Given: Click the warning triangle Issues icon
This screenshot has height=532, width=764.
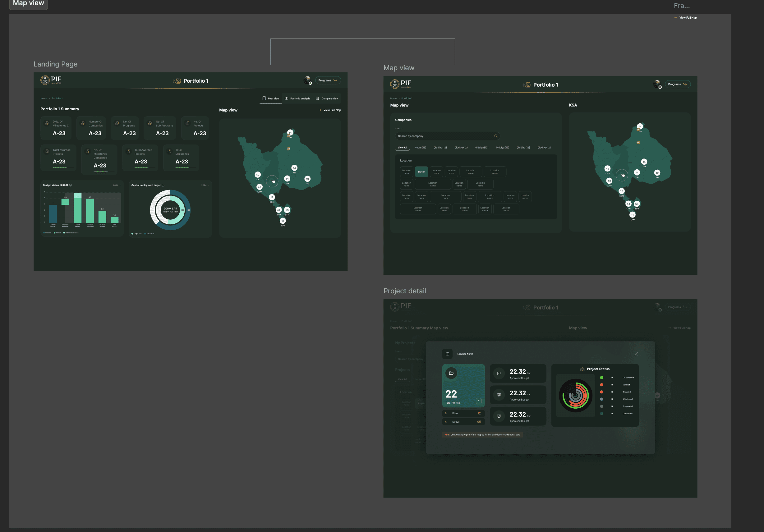Looking at the screenshot, I should click(446, 422).
